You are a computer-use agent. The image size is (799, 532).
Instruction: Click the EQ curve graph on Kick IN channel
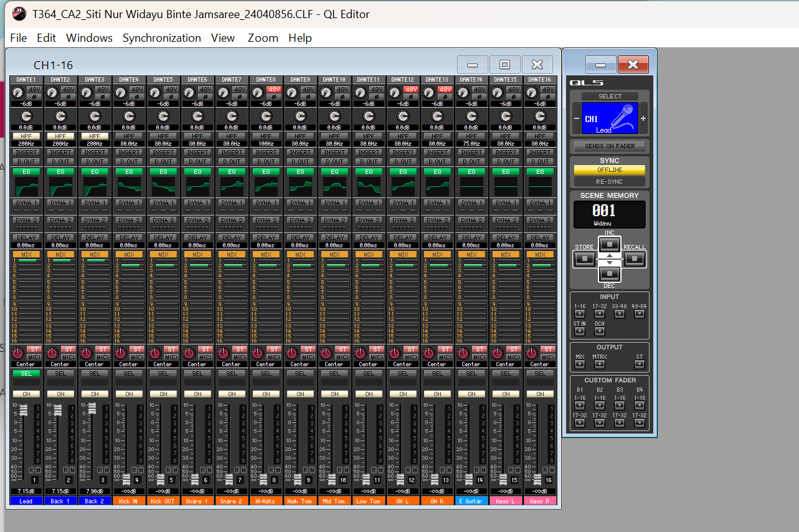coord(129,186)
